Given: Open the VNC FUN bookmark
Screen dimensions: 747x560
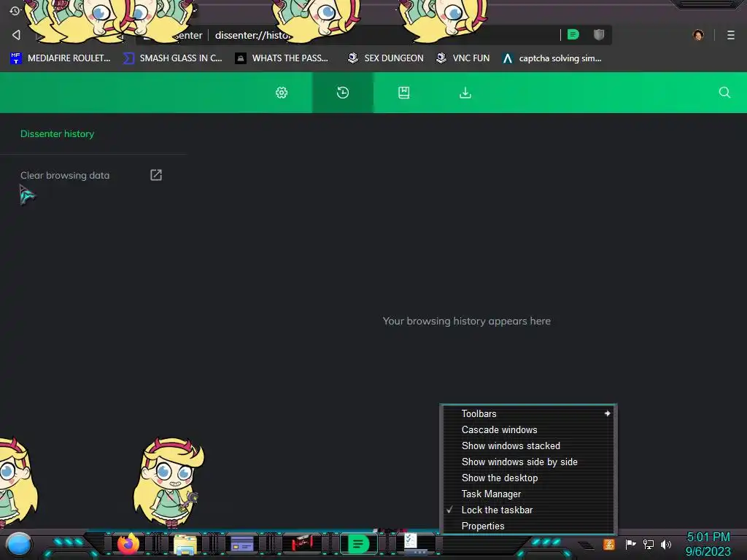Looking at the screenshot, I should pyautogui.click(x=463, y=58).
